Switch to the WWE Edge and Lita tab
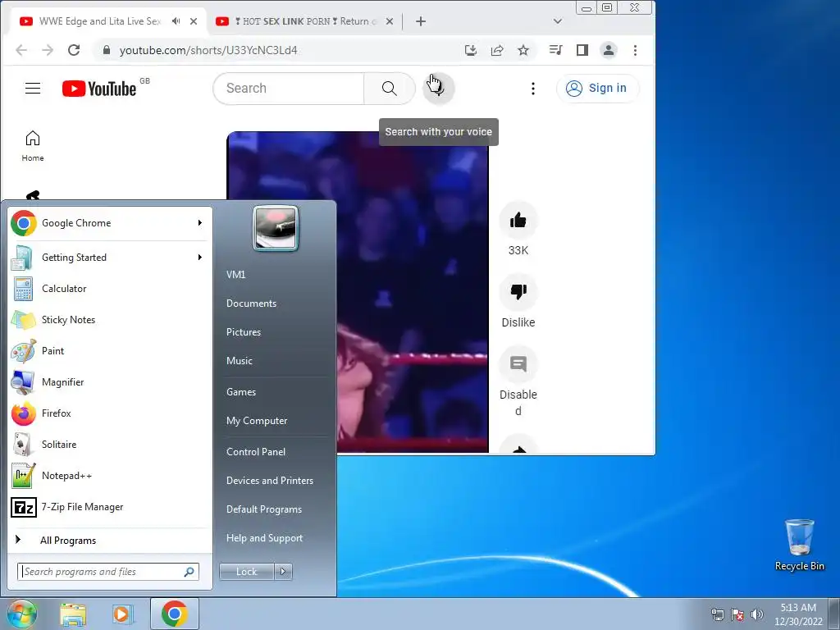The width and height of the screenshot is (840, 630). pos(99,21)
